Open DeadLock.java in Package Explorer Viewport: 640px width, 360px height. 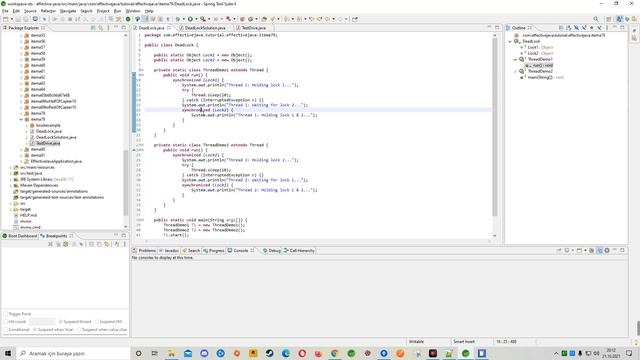tap(49, 131)
